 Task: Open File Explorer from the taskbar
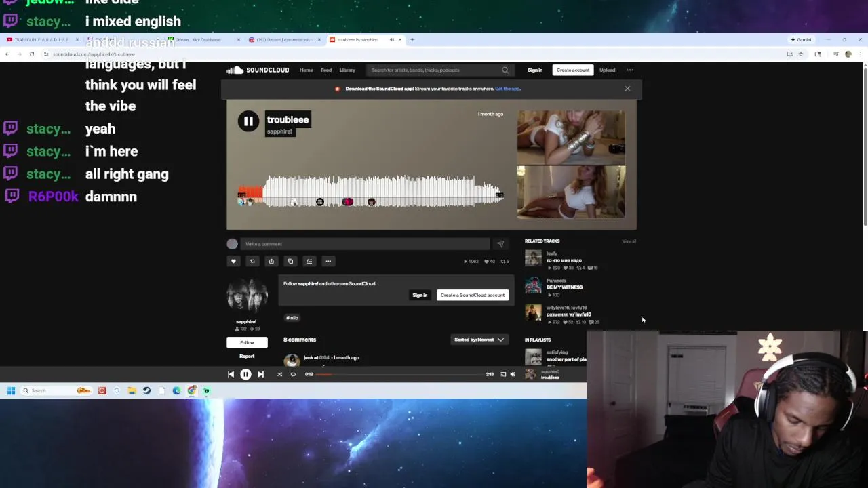132,390
